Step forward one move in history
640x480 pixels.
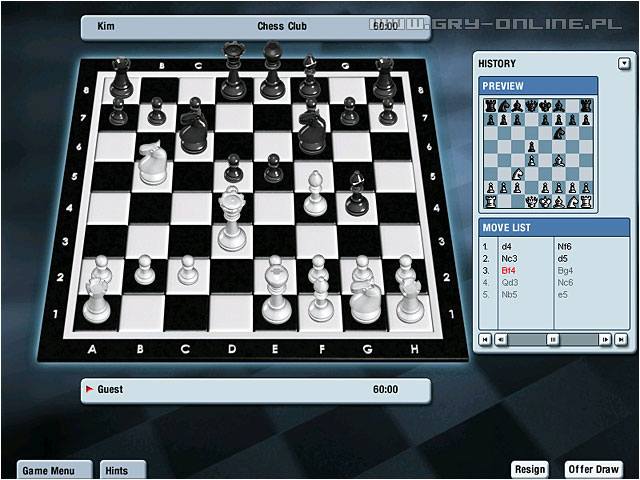pyautogui.click(x=605, y=339)
